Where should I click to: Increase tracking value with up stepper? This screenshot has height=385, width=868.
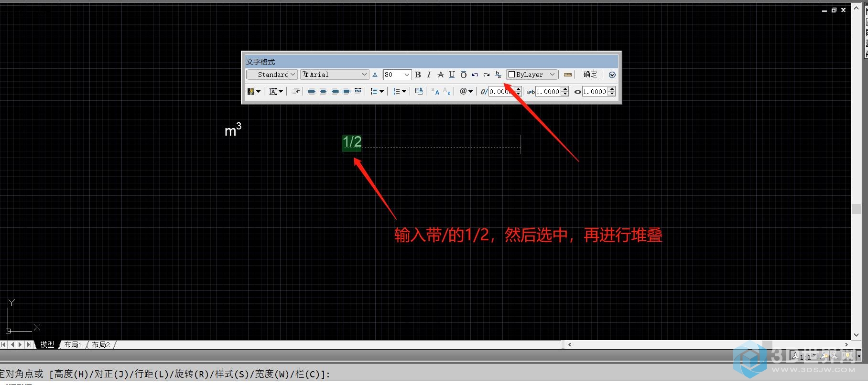pyautogui.click(x=565, y=89)
